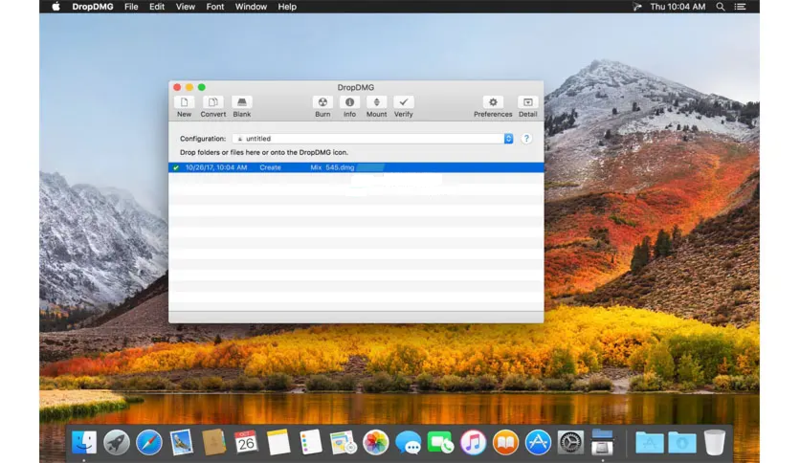Screen dimensions: 800x463
Task: Click the Create label in log row
Action: [x=270, y=167]
